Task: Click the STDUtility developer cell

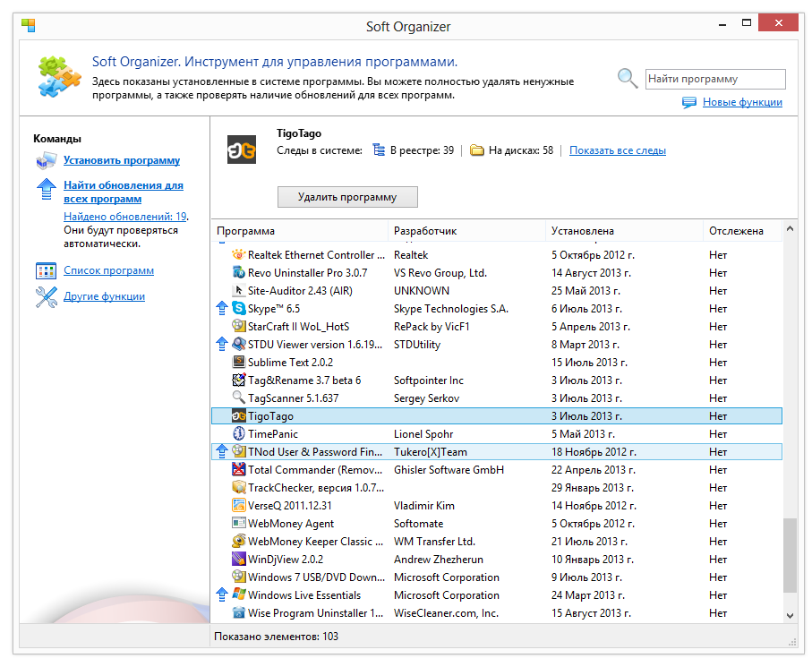Action: pyautogui.click(x=417, y=345)
